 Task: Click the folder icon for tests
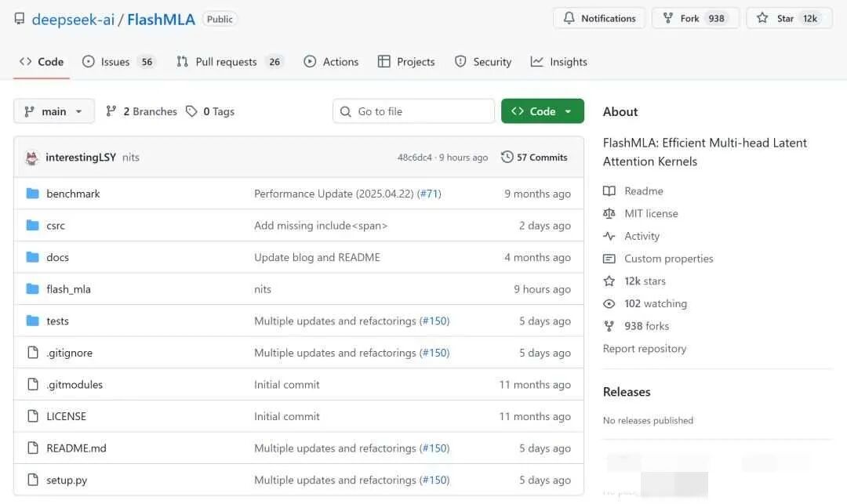pyautogui.click(x=32, y=321)
